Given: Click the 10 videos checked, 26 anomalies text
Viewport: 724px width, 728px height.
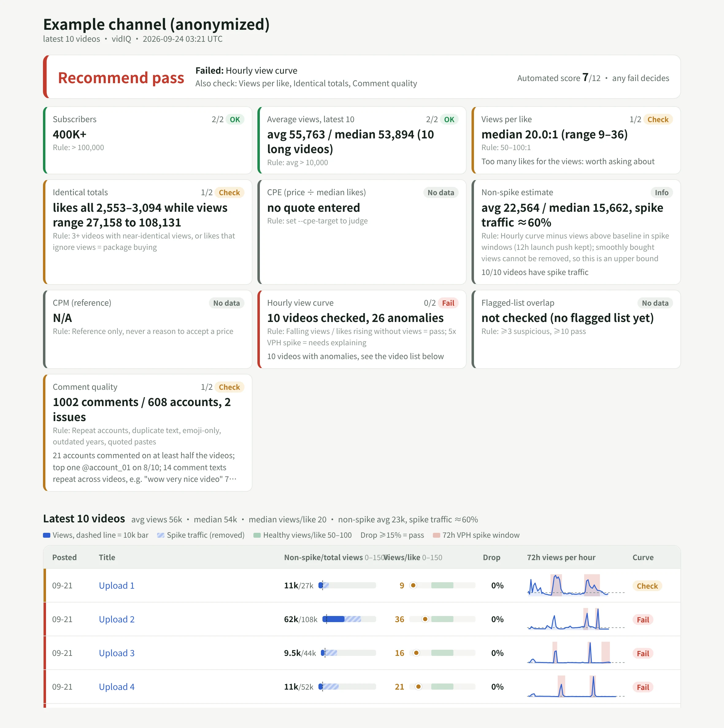Looking at the screenshot, I should click(x=355, y=318).
